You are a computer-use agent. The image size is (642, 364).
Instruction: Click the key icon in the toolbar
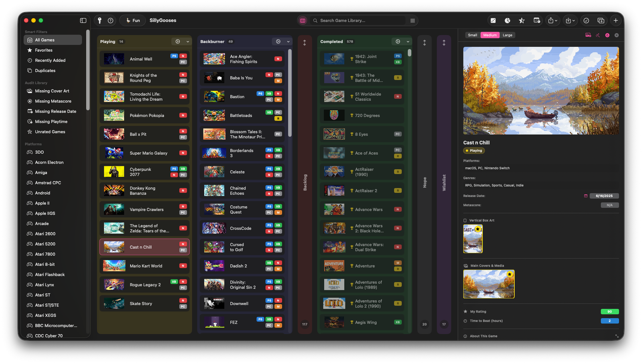pyautogui.click(x=100, y=20)
